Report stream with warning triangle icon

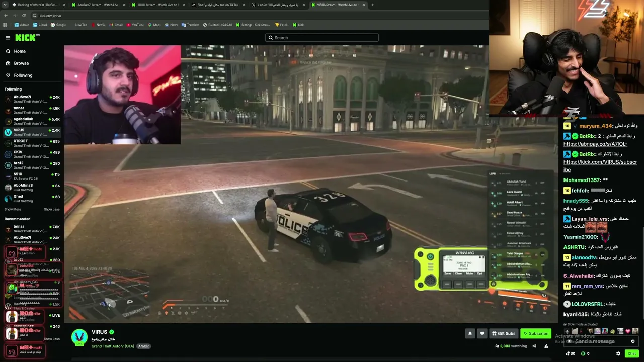tap(546, 346)
